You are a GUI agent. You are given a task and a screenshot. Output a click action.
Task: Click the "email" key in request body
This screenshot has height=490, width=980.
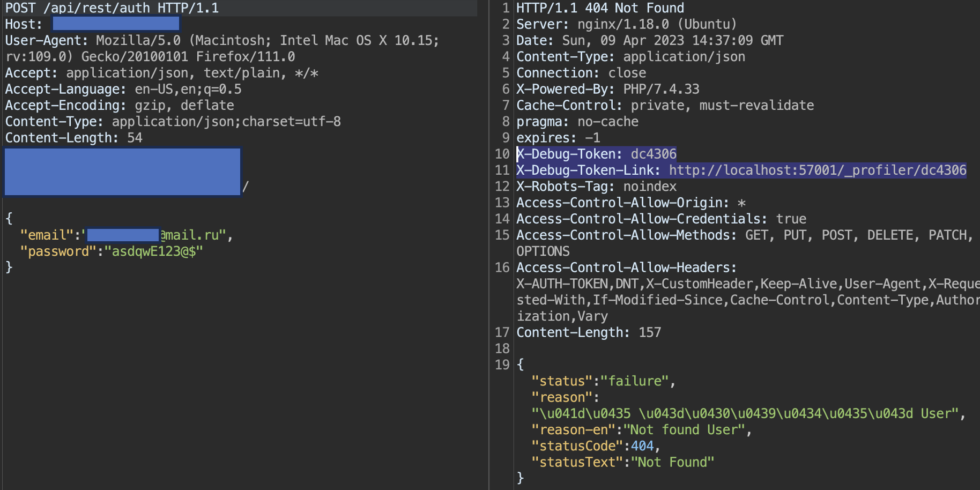point(46,235)
